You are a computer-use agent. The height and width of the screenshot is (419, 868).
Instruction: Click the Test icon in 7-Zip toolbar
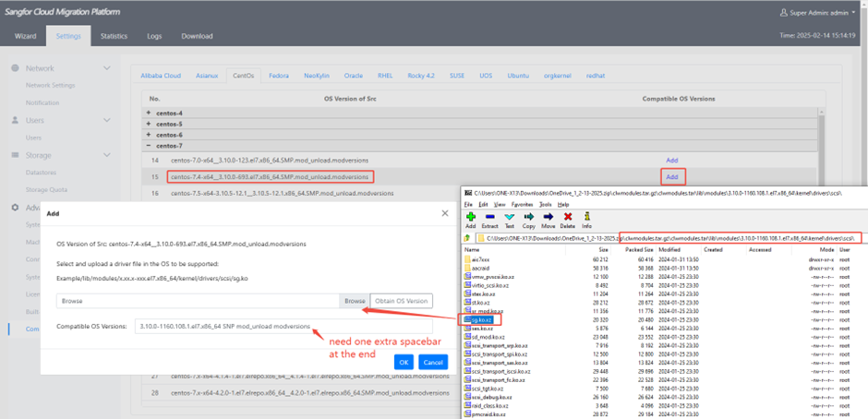(510, 217)
